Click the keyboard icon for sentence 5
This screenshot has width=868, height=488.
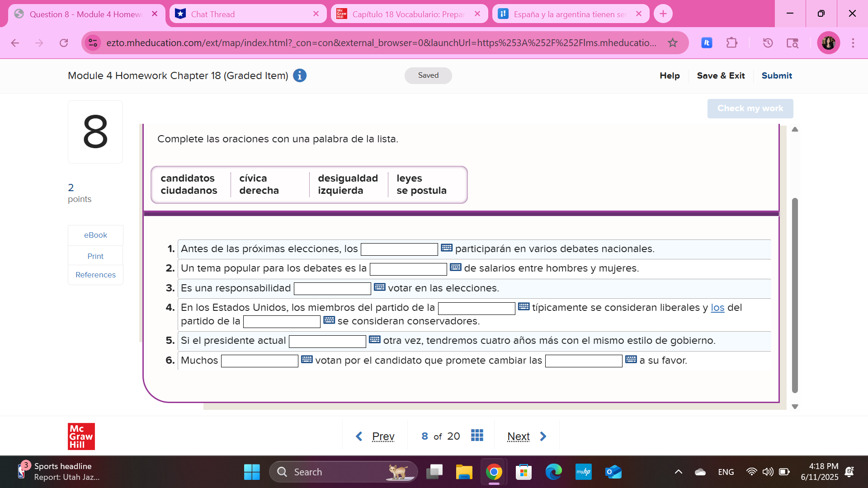(374, 339)
